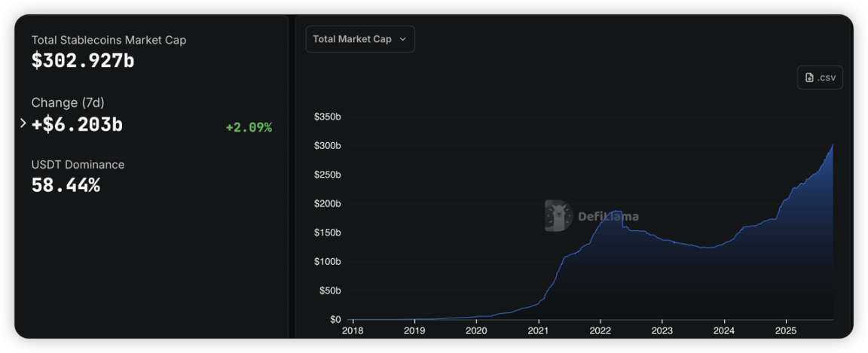This screenshot has width=868, height=353.
Task: Click the 2025 label on the x-axis
Action: (786, 330)
